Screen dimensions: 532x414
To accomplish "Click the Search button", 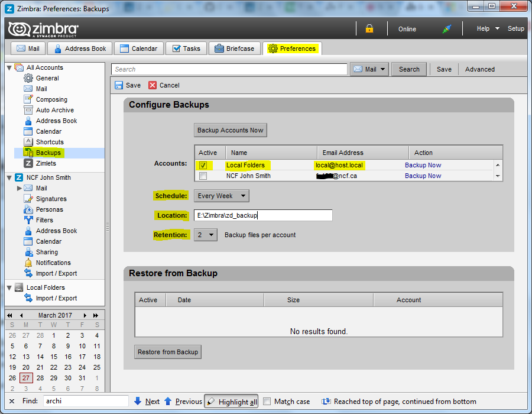I will [409, 69].
